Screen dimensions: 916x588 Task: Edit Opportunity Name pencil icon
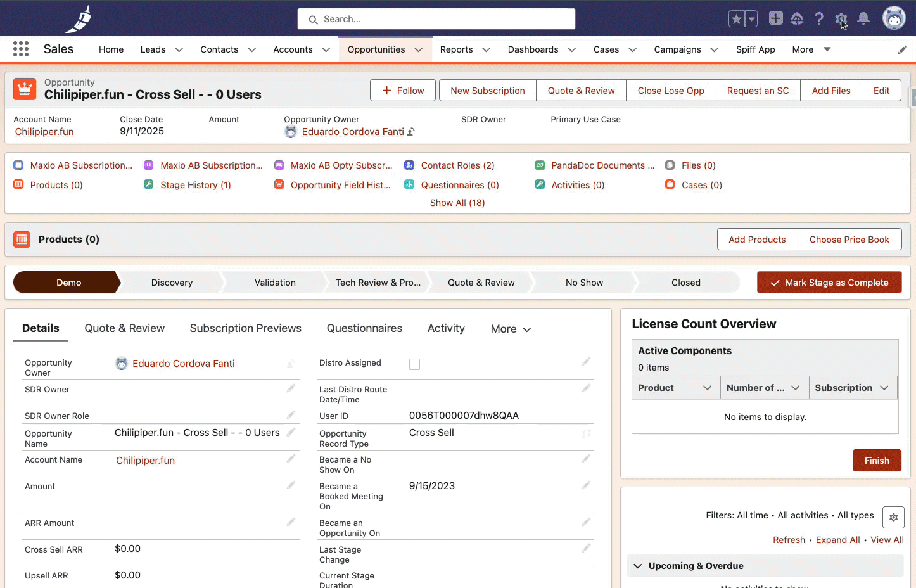291,432
